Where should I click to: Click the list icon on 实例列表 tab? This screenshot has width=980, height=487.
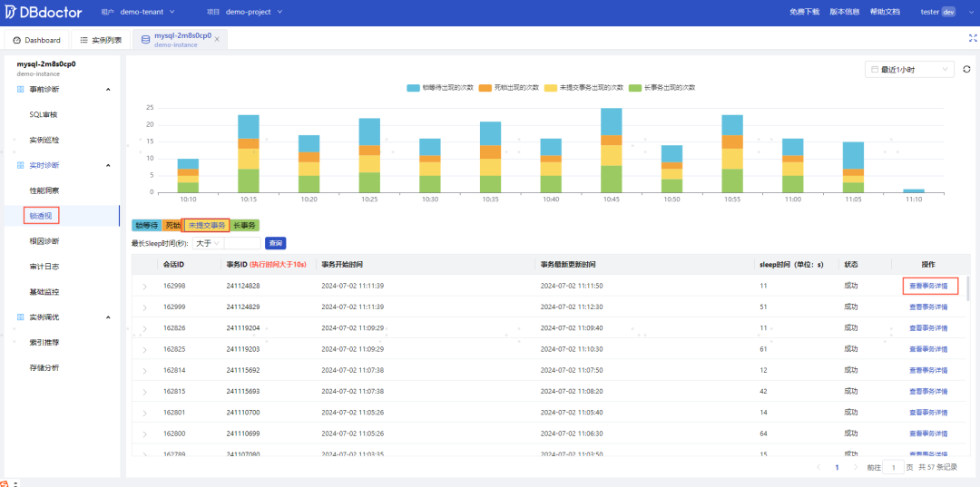pos(83,40)
